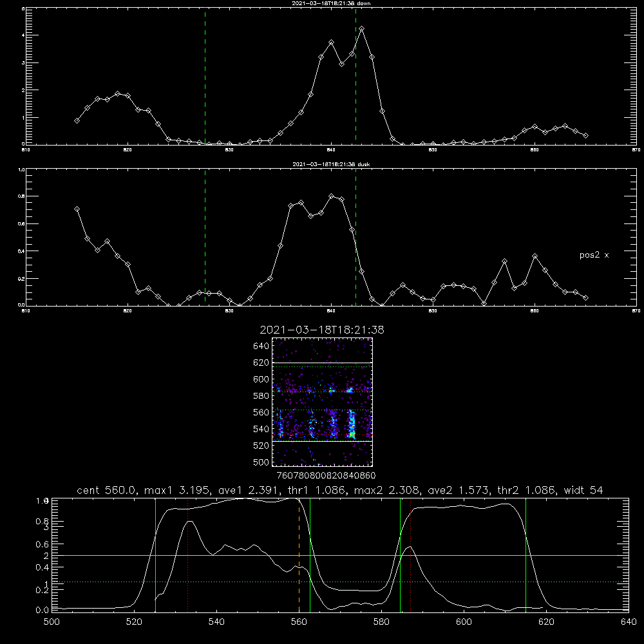Click 'max2 2.308' in the bottom plot header
This screenshot has width=644, height=644.
coord(388,490)
